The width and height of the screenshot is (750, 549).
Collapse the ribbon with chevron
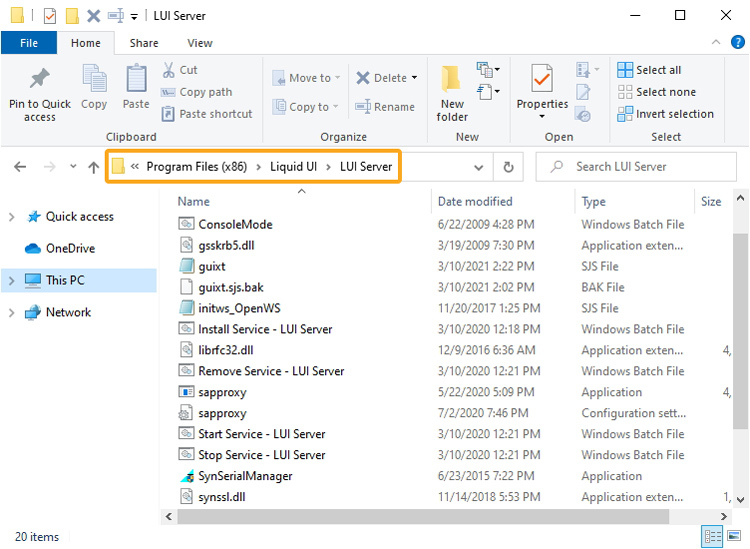[x=716, y=42]
